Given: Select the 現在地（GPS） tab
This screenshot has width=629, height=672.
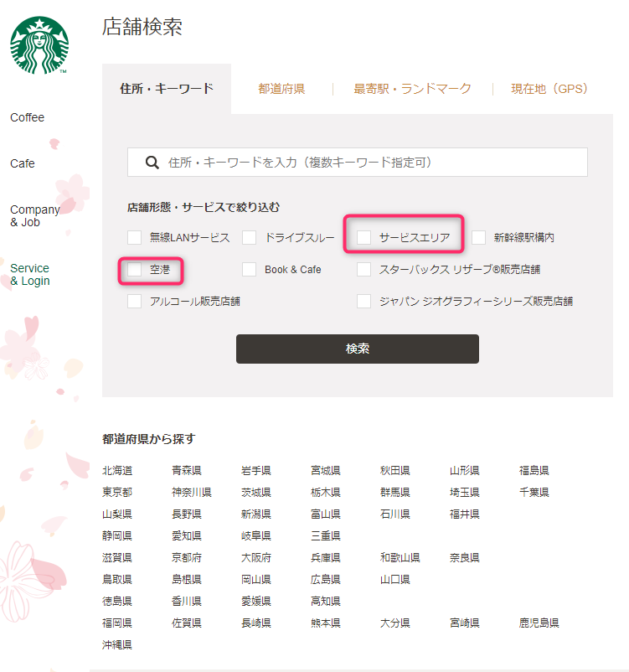Looking at the screenshot, I should (x=549, y=89).
